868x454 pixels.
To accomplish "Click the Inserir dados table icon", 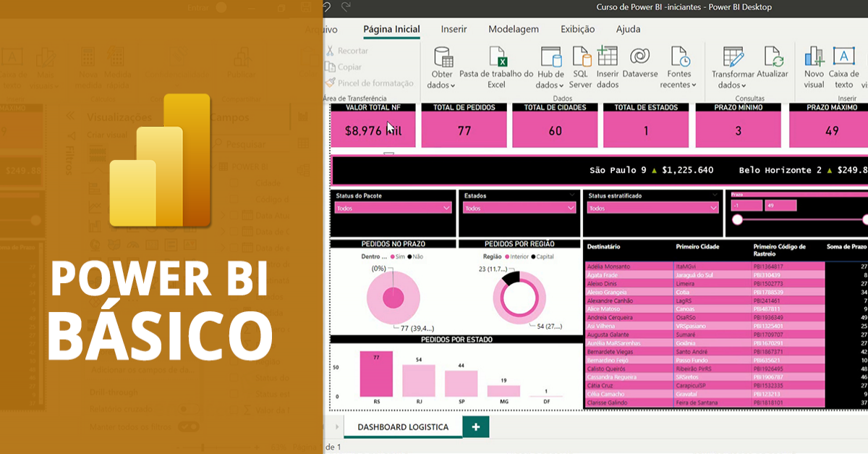I will [x=607, y=56].
